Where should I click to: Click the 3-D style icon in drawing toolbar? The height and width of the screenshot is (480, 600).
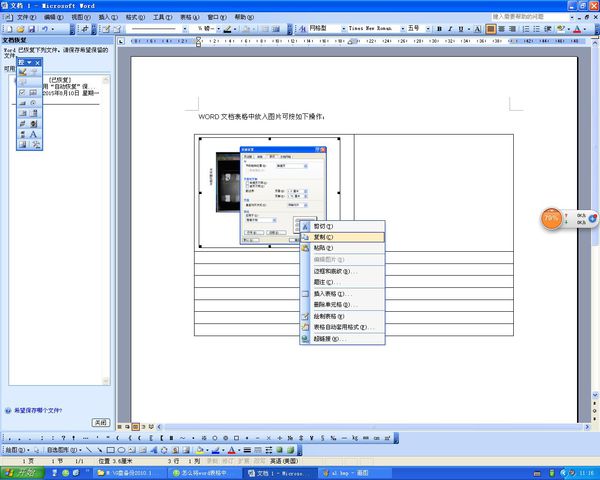coord(290,450)
